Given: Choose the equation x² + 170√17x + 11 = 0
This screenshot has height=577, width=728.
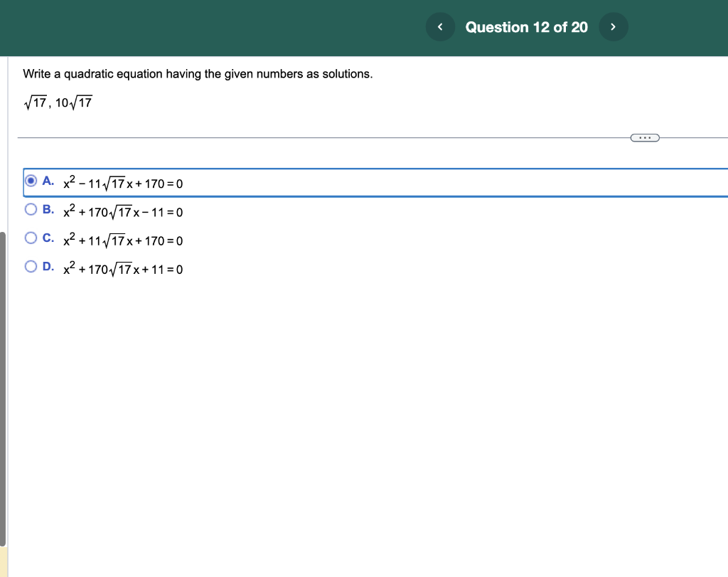Looking at the screenshot, I should point(123,268).
